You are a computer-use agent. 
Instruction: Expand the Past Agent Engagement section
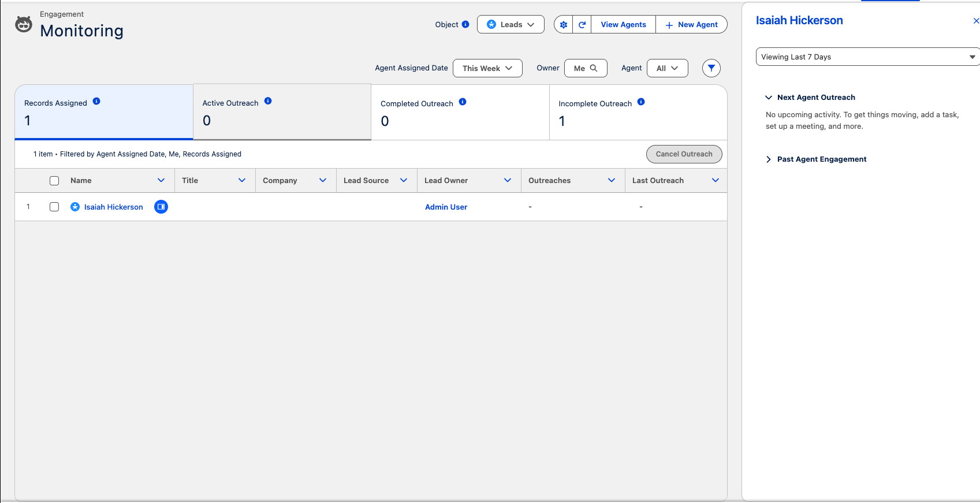769,159
